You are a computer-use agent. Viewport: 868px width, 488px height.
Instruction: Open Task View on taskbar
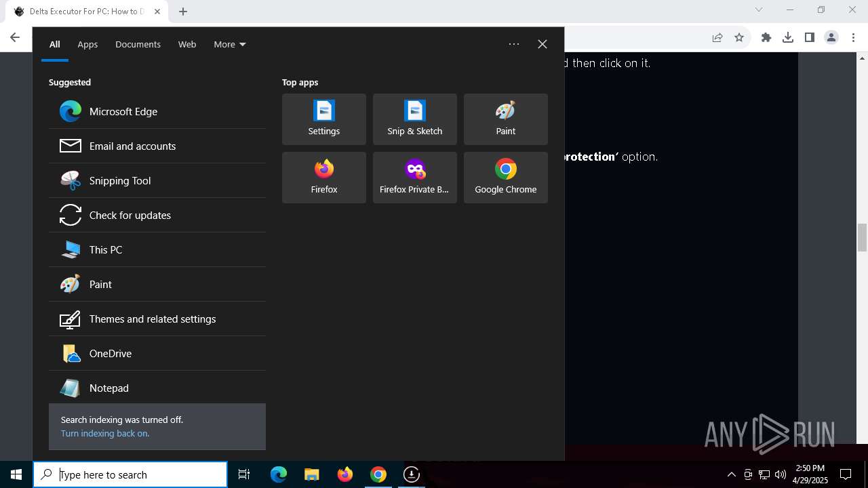click(244, 474)
